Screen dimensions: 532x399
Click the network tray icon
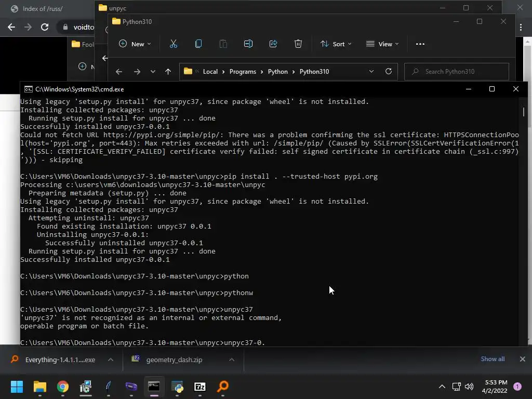456,387
